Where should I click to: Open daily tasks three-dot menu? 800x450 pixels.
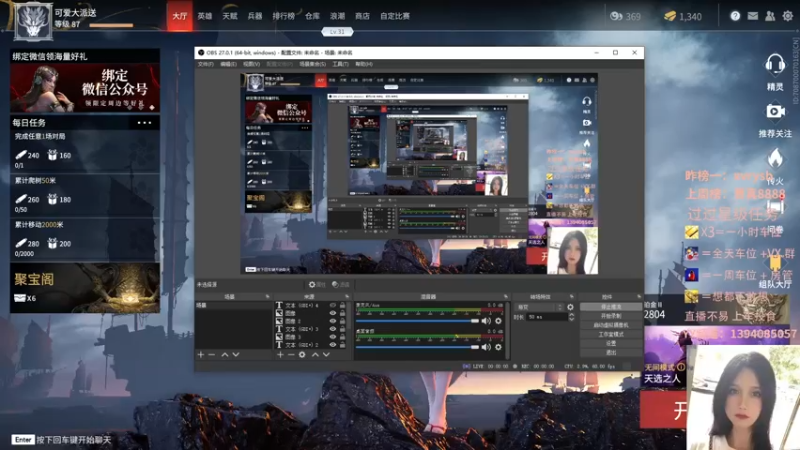pos(144,123)
